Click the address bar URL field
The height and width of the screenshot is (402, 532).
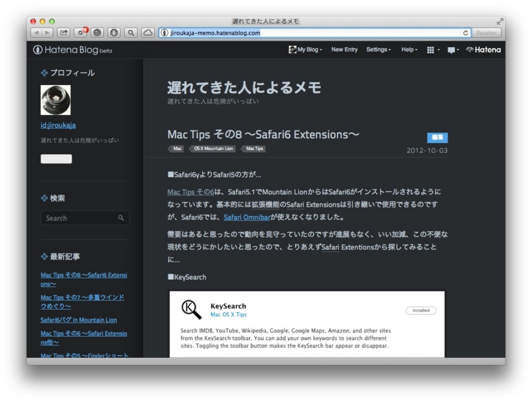click(x=315, y=33)
